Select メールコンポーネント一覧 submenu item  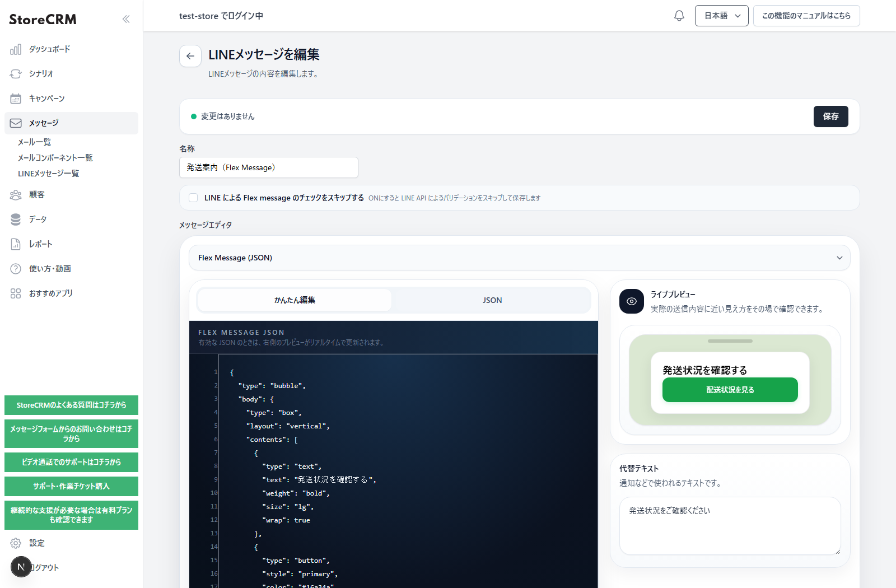[x=55, y=158]
